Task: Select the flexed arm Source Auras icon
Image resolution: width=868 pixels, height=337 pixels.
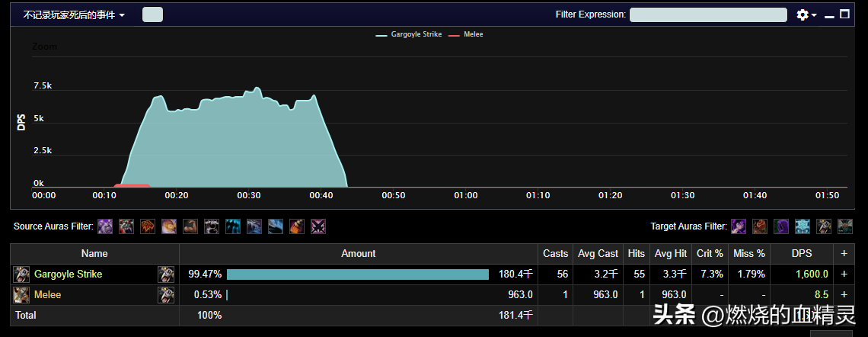Action: (x=190, y=226)
